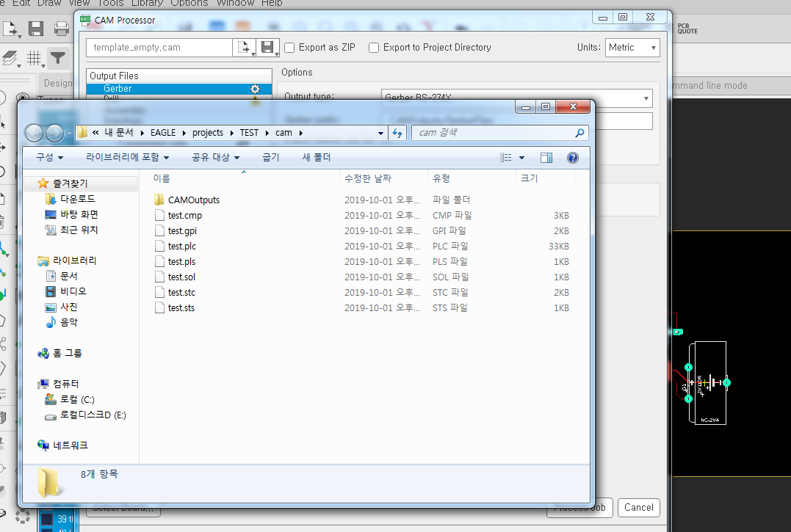Viewport: 791px width, 532px height.
Task: Open the Output type dropdown arrow
Action: [646, 98]
